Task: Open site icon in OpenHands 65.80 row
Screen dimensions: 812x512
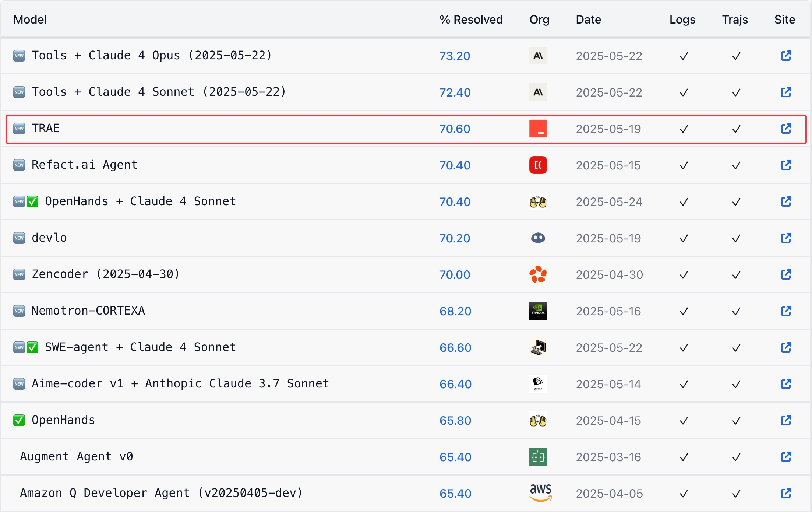Action: [x=786, y=420]
